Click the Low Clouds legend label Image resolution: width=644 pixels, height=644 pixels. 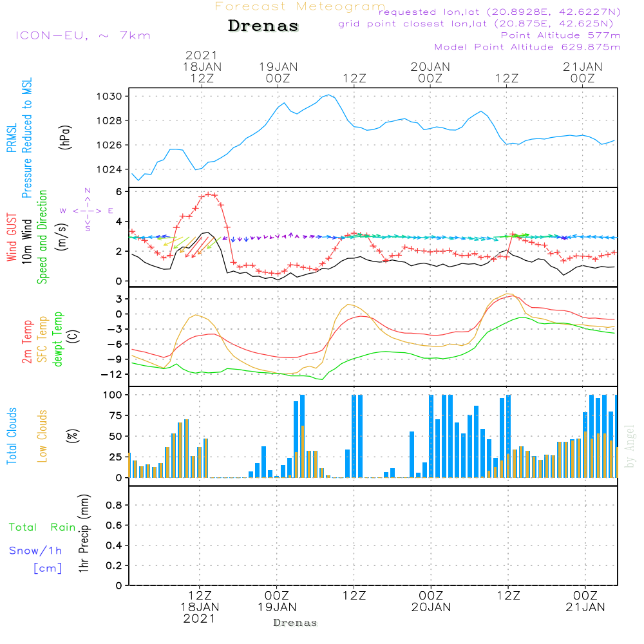pos(43,436)
